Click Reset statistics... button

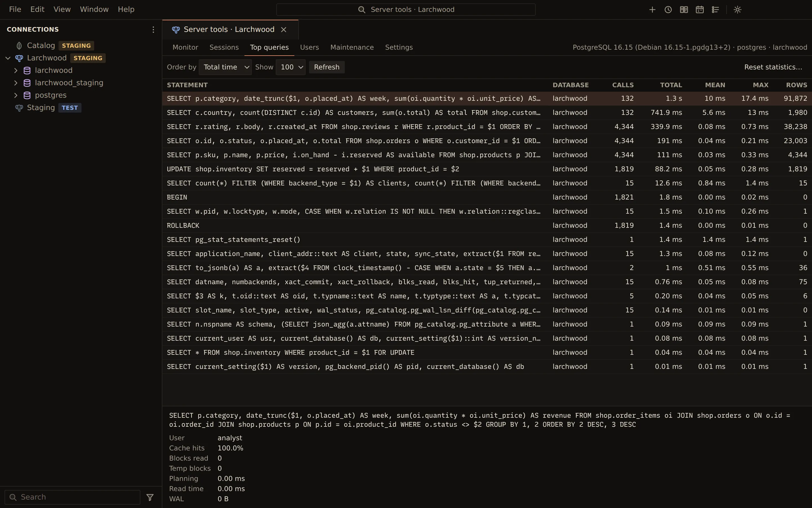pyautogui.click(x=773, y=67)
